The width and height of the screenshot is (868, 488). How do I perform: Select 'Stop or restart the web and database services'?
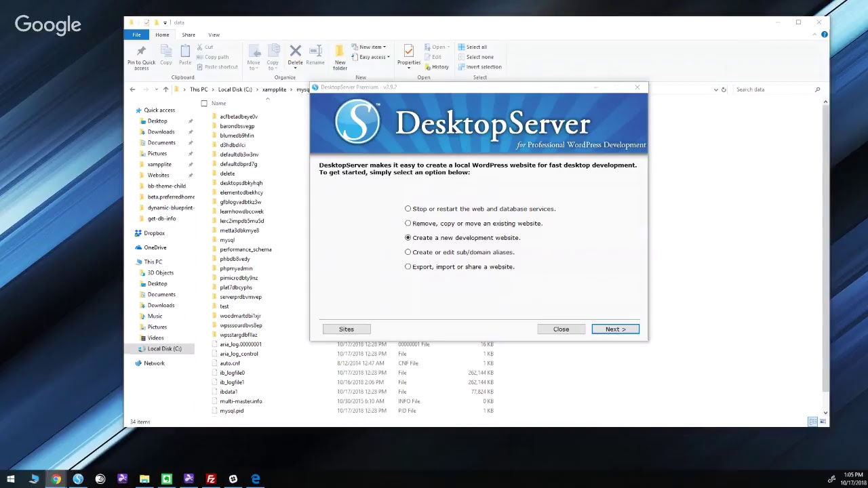(x=480, y=209)
